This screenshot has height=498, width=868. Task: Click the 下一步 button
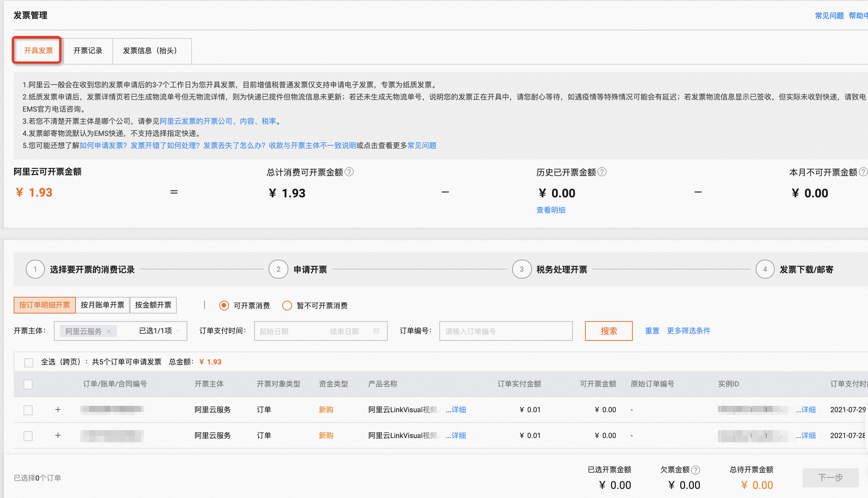click(831, 478)
